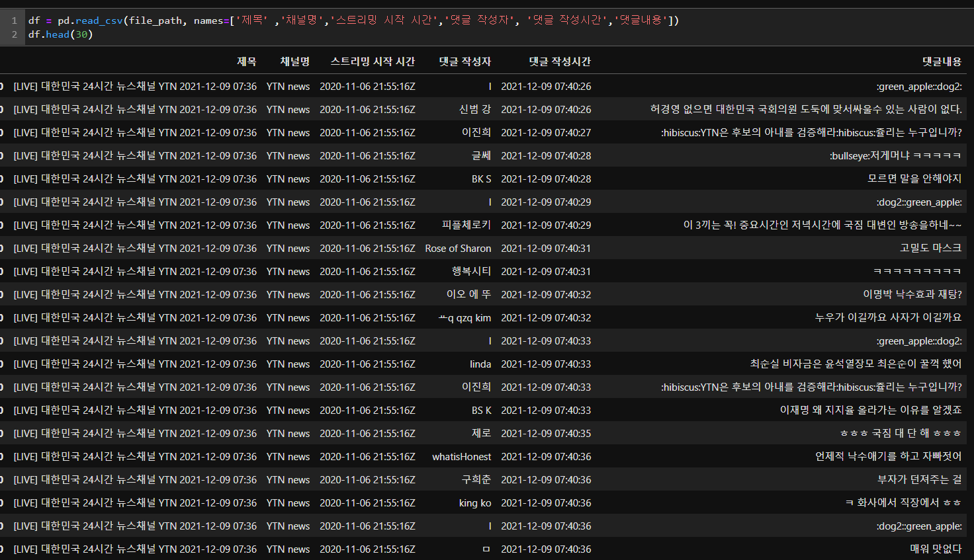
Task: Click author cell 이오 에 뚜
Action: tap(468, 294)
